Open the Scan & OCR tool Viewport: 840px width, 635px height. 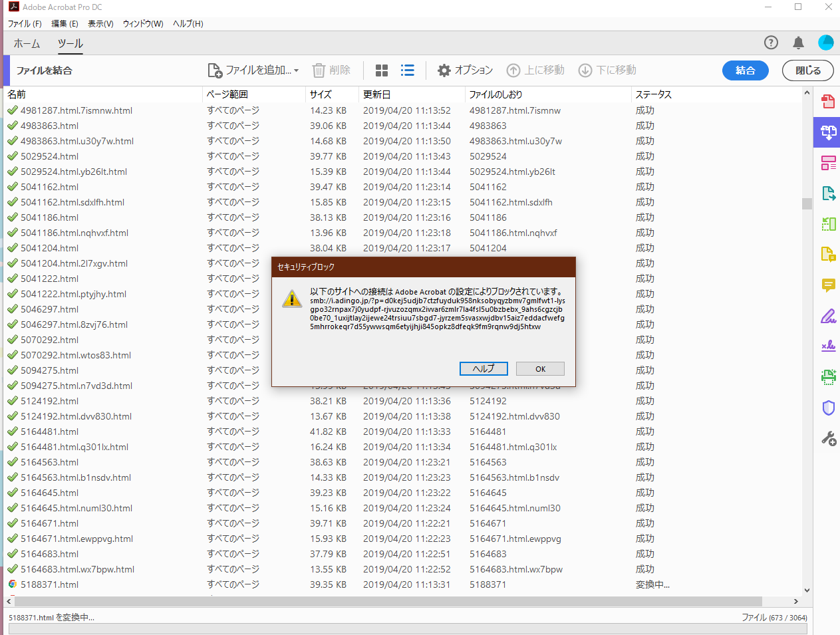point(828,377)
